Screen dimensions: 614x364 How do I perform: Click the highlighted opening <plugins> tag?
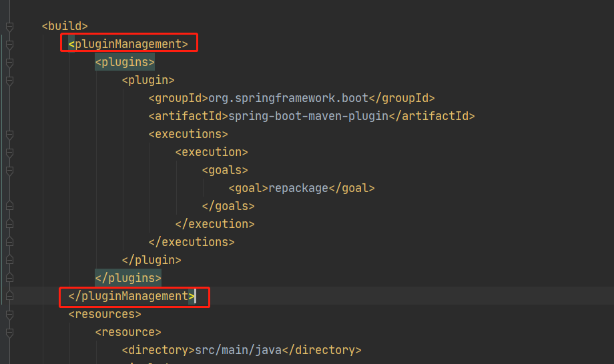[125, 62]
